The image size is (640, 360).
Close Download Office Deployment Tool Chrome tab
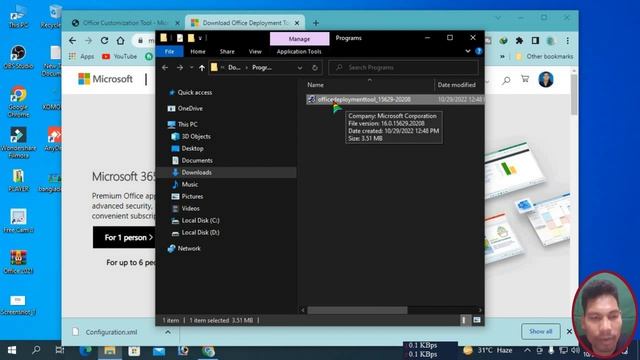coord(297,23)
